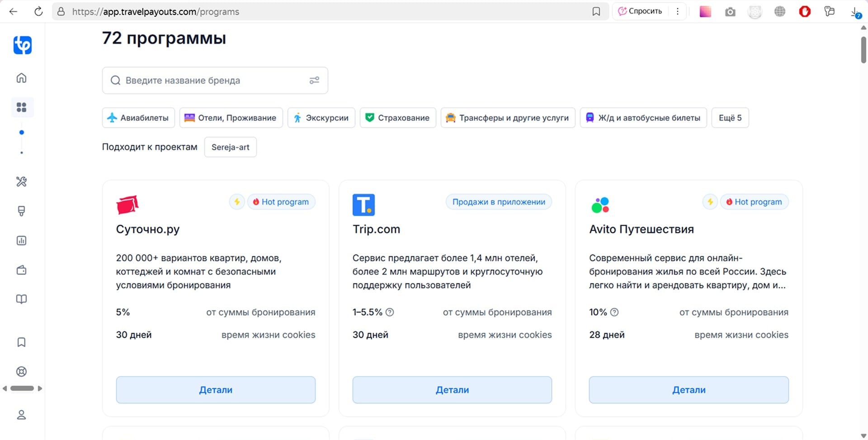The image size is (868, 440).
Task: Click the pink gradient browser extension icon
Action: 705,11
